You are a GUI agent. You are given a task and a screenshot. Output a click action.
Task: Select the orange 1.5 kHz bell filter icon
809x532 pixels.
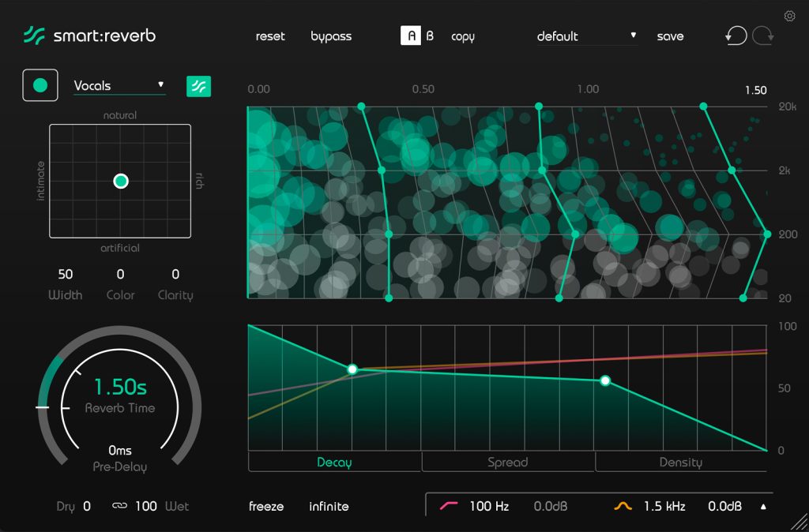[x=621, y=506]
